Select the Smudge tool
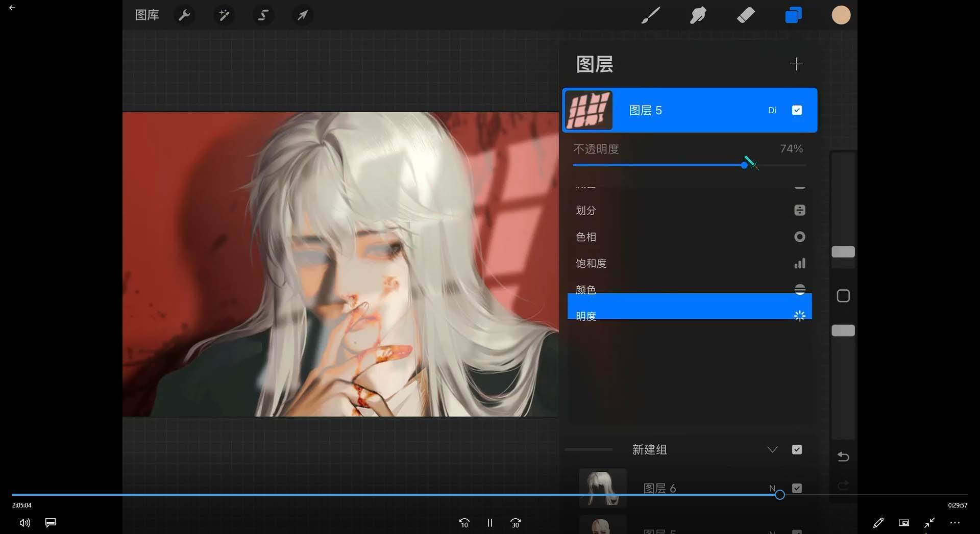 pyautogui.click(x=698, y=15)
